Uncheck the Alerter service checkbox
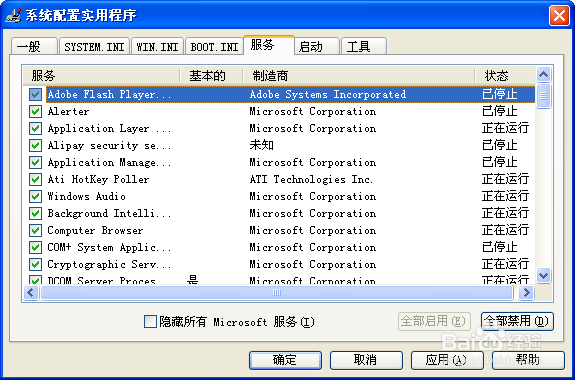The height and width of the screenshot is (380, 575). [x=35, y=112]
